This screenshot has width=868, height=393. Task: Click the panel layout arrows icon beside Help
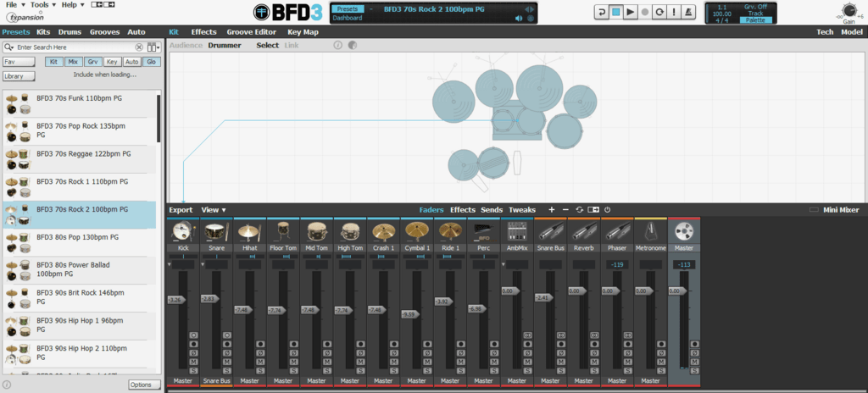(103, 5)
